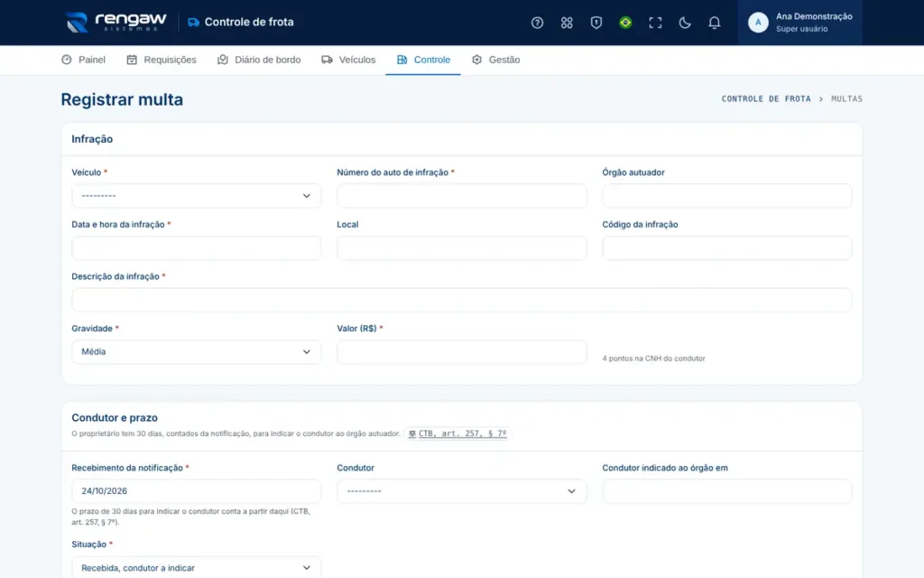
Task: Click the Data e hora da infração field
Action: 196,247
